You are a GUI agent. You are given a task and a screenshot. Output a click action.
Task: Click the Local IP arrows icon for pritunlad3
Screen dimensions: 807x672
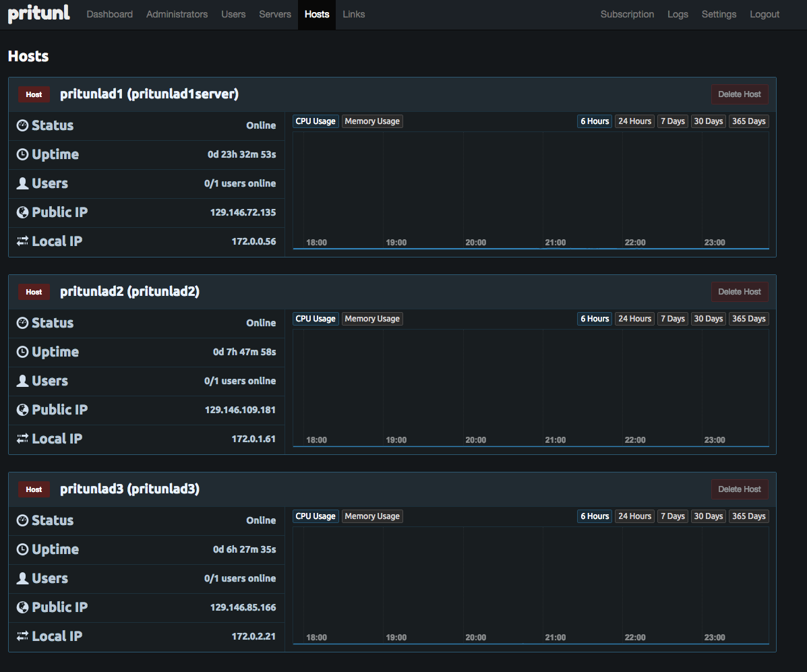pos(22,636)
